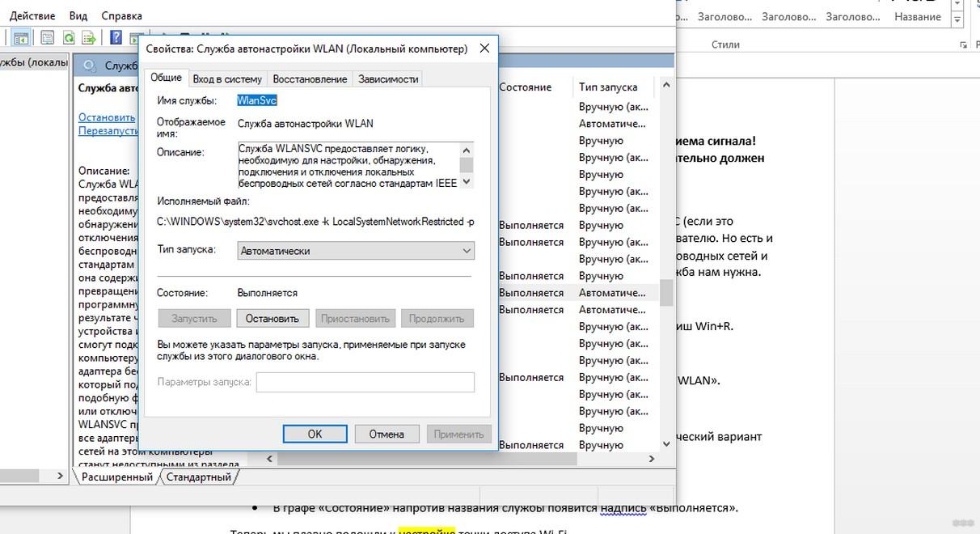Click the Properties toolbar icon in Services
Screen dimensions: 980x534
[x=47, y=38]
